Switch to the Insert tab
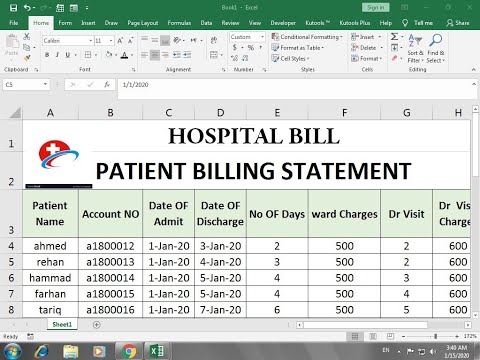This screenshot has height=360, width=480. click(x=88, y=23)
